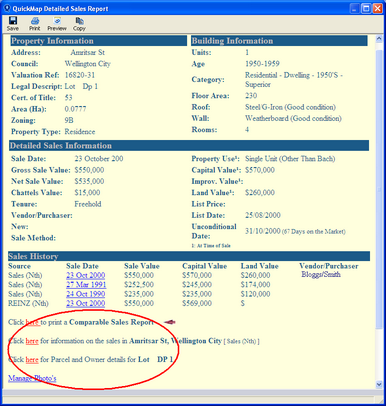The image size is (386, 406).
Task: Click the zoning value 9B
Action: click(69, 120)
